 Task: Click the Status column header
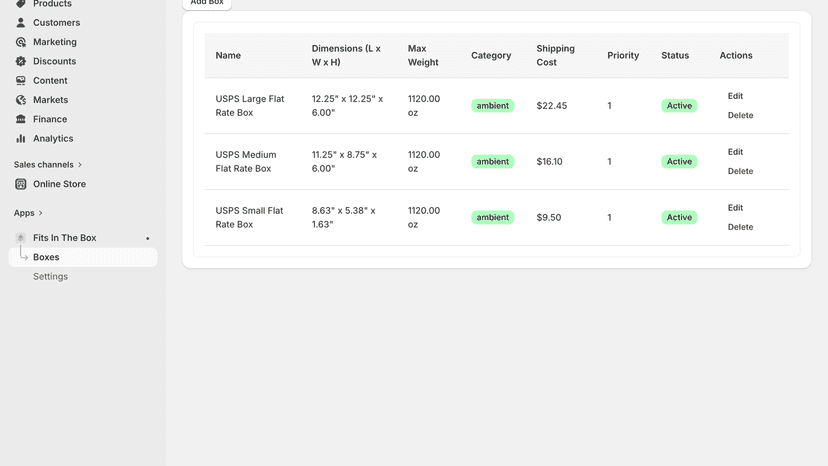tap(675, 55)
